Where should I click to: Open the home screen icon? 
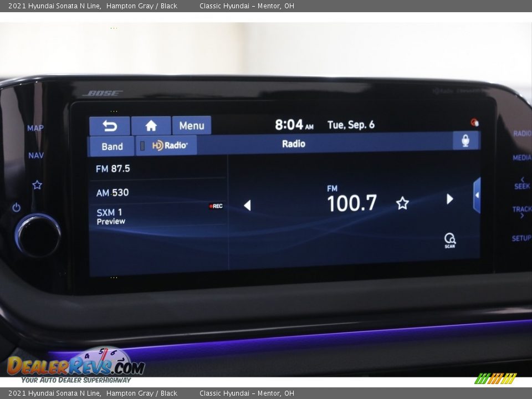pyautogui.click(x=151, y=126)
